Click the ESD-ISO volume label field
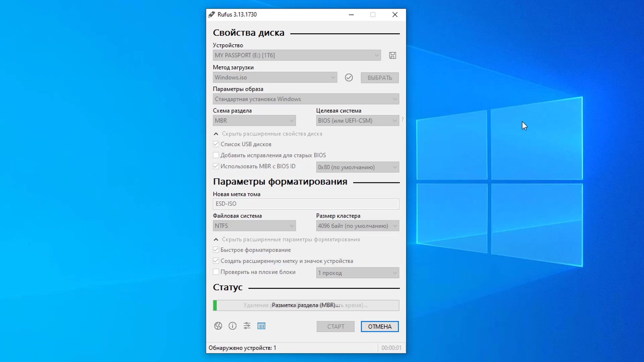The width and height of the screenshot is (644, 362). tap(306, 204)
